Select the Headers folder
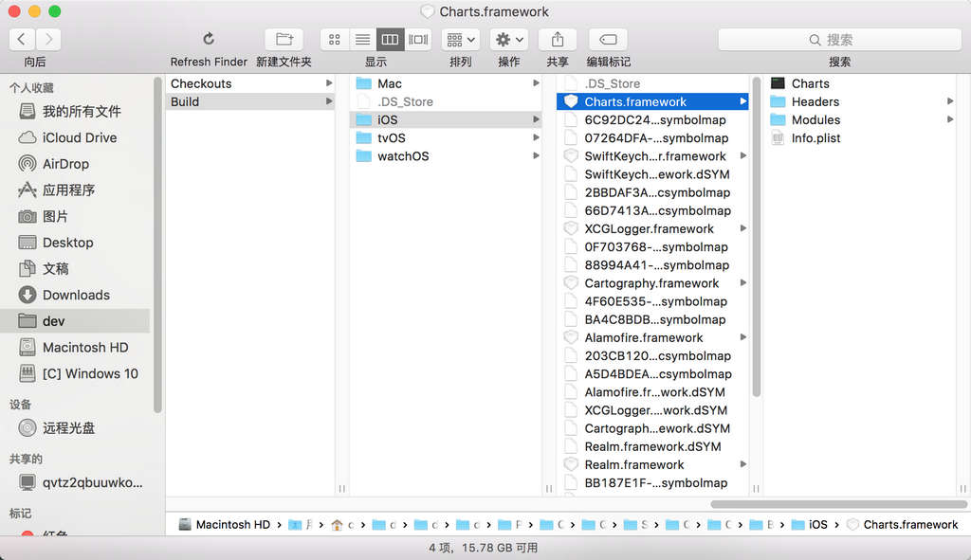 [861, 101]
